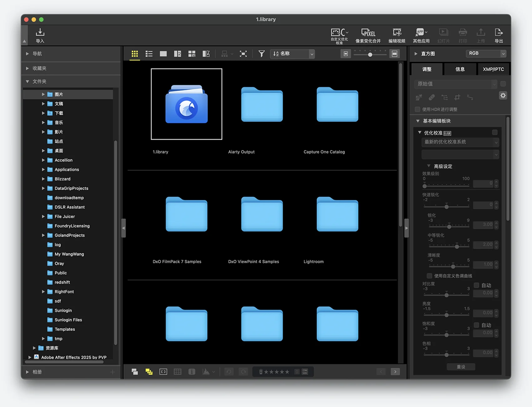Add new album with plus button
This screenshot has height=407, width=532.
(x=113, y=372)
